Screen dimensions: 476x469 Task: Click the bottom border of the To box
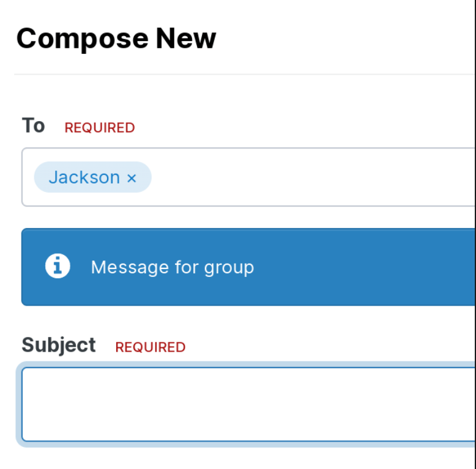pyautogui.click(x=248, y=205)
